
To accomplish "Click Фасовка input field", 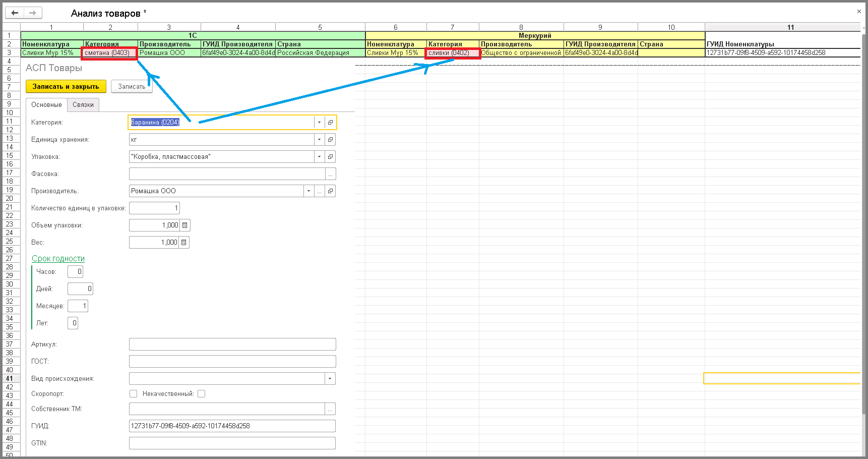I will point(227,174).
